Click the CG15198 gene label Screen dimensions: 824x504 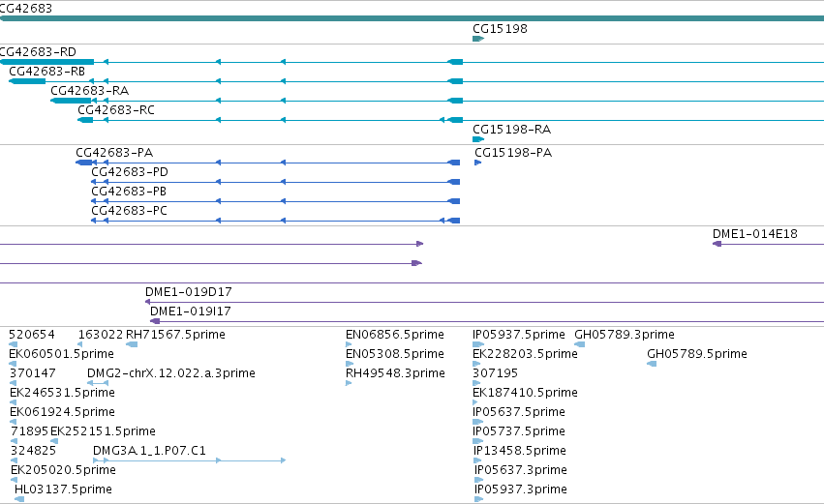coord(500,29)
